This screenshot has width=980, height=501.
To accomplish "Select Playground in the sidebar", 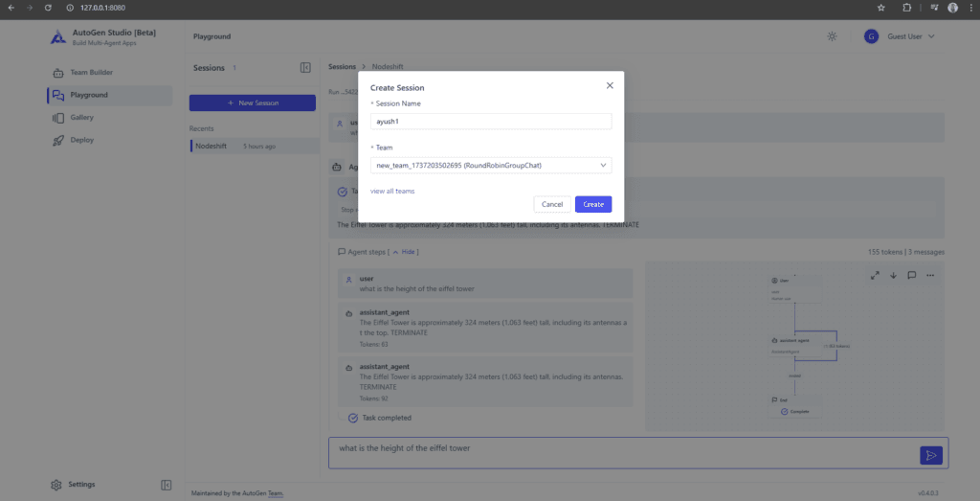I will (x=110, y=95).
